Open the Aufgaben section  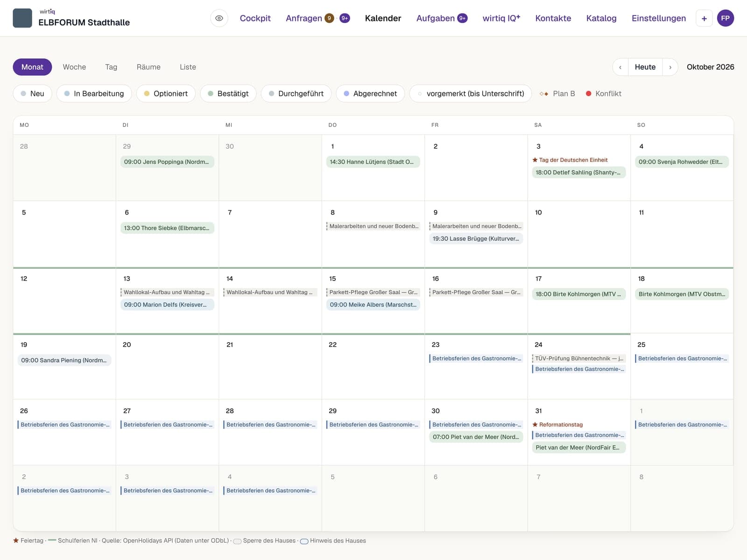(x=435, y=18)
